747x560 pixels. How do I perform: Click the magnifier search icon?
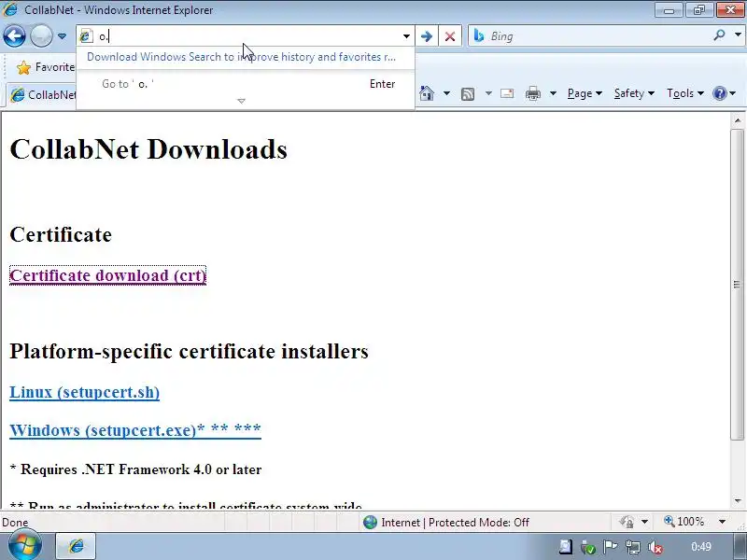(719, 35)
